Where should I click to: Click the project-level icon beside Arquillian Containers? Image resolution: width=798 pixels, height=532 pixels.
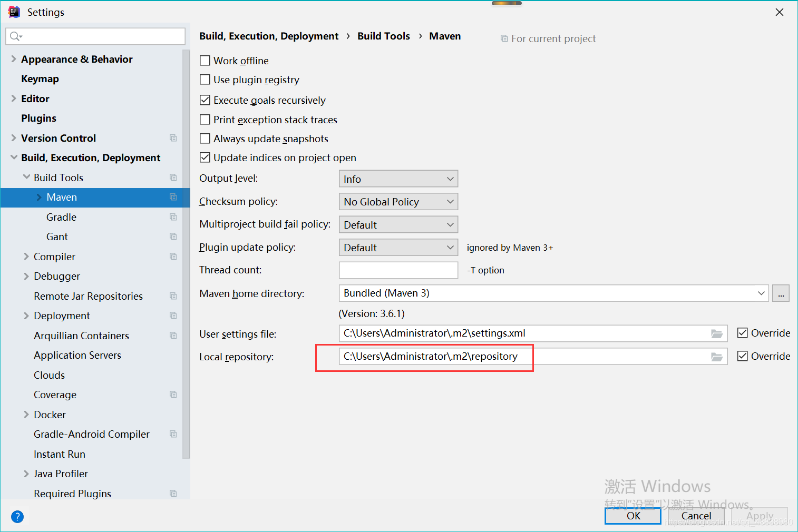pos(173,336)
